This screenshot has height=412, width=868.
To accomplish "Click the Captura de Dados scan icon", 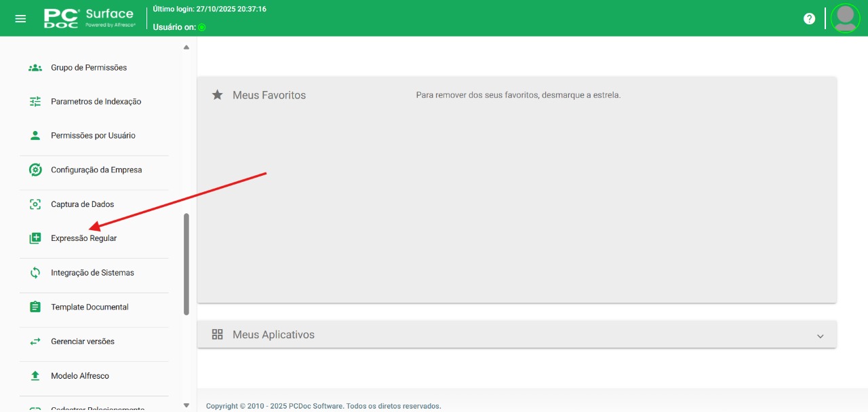I will (x=35, y=204).
